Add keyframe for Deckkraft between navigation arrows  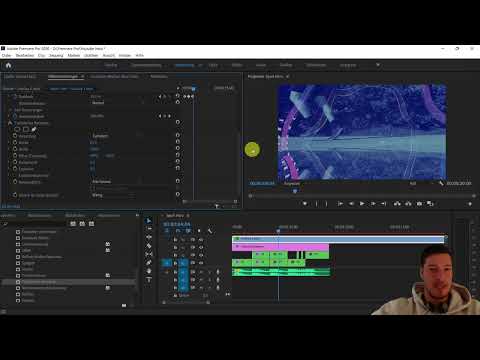tap(164, 97)
